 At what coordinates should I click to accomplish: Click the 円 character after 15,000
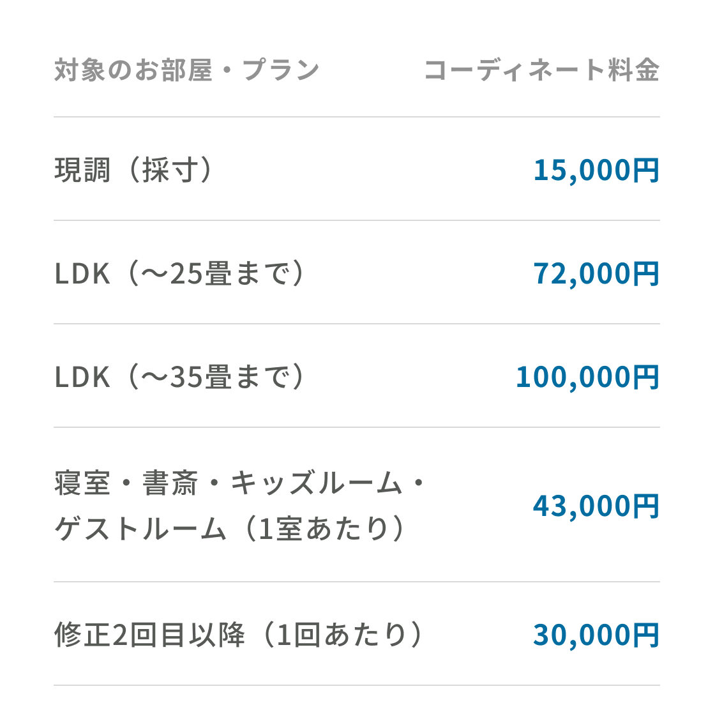click(x=646, y=170)
